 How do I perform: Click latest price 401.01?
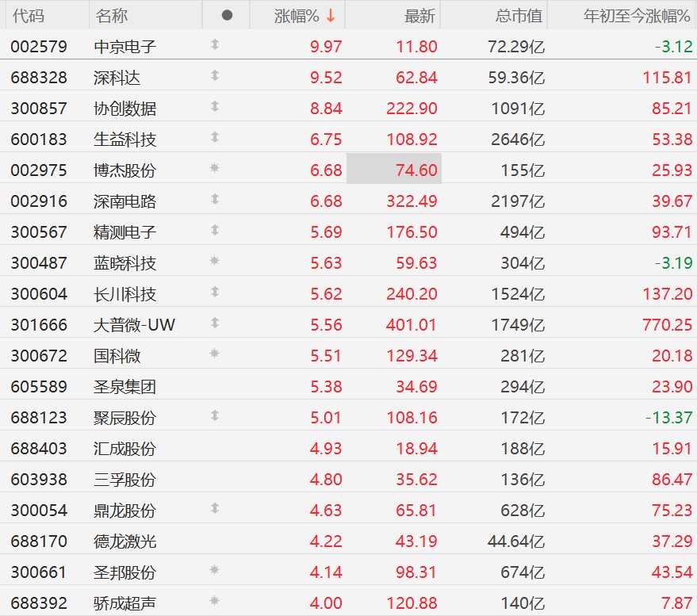click(412, 325)
